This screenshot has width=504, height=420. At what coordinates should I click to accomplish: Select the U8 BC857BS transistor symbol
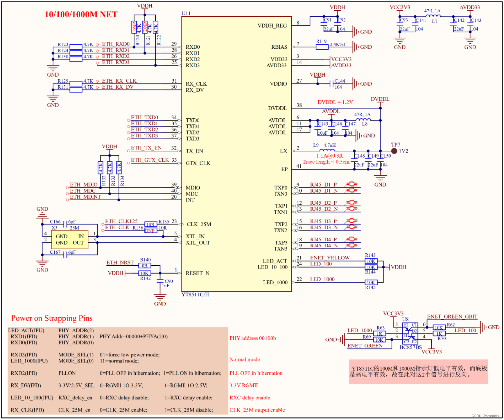[x=410, y=333]
